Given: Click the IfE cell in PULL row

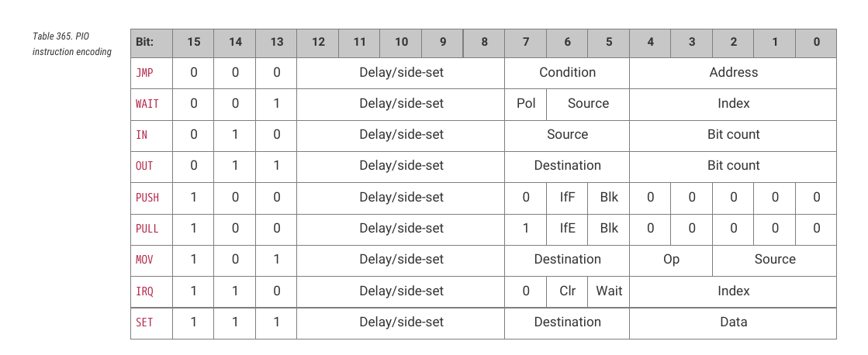Looking at the screenshot, I should [x=567, y=229].
